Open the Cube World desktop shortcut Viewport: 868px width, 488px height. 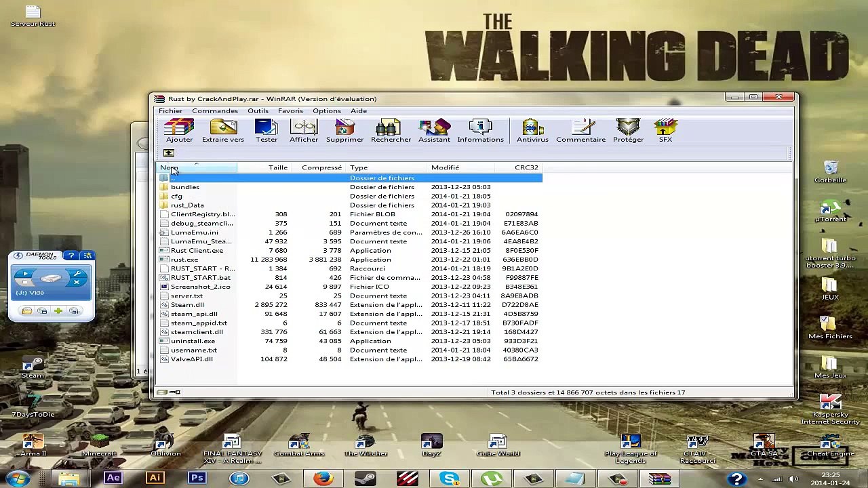point(498,445)
